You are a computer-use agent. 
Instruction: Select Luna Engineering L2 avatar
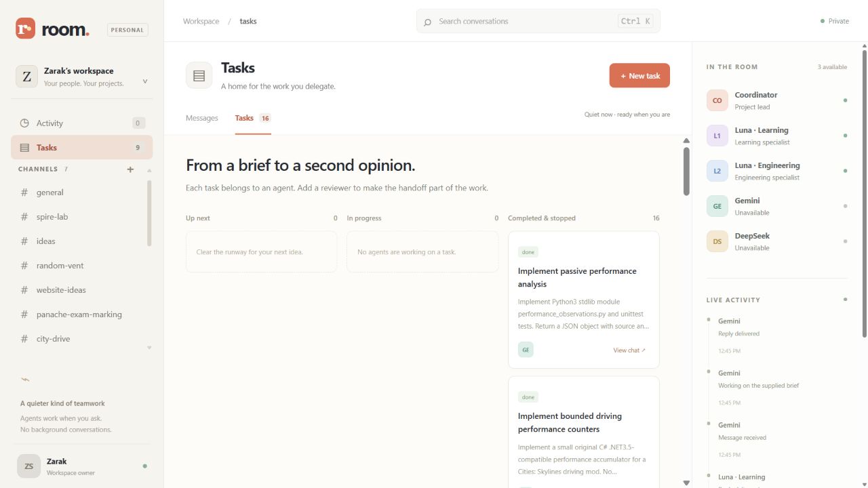717,171
